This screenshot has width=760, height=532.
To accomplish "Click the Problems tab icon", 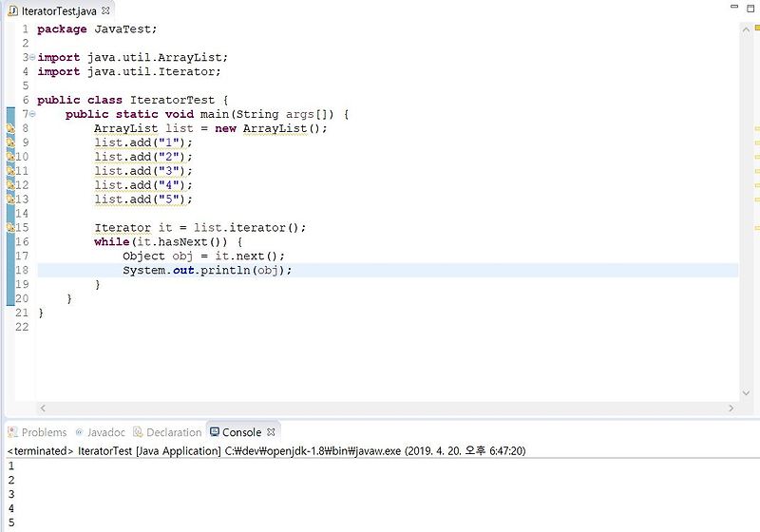I will coord(12,431).
